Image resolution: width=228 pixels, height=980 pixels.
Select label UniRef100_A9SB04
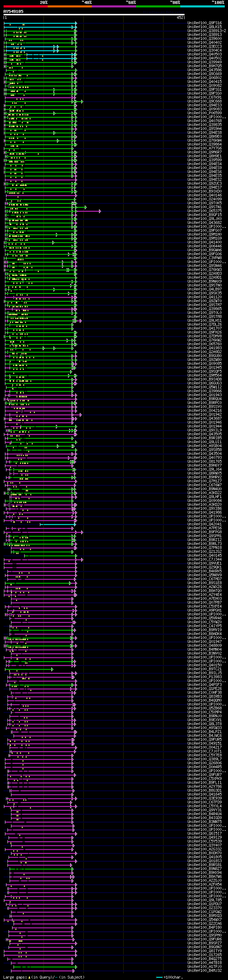click(x=204, y=446)
